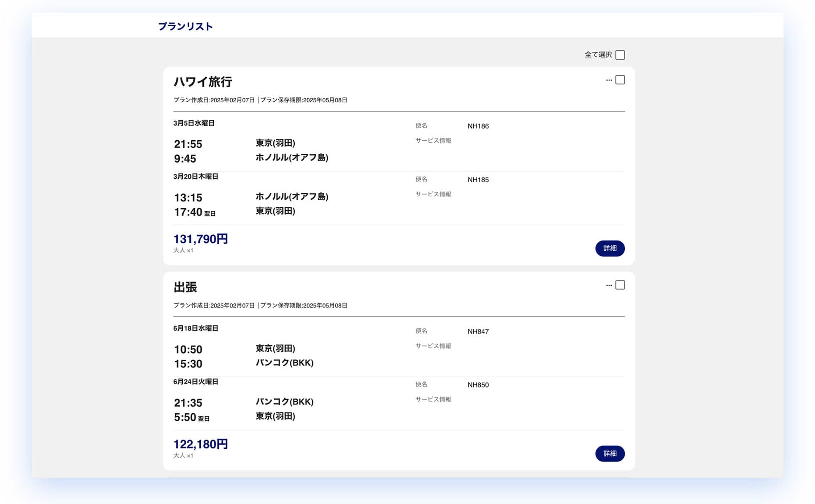Check the ハワイ旅行 plan checkbox
The width and height of the screenshot is (815, 504).
point(620,80)
